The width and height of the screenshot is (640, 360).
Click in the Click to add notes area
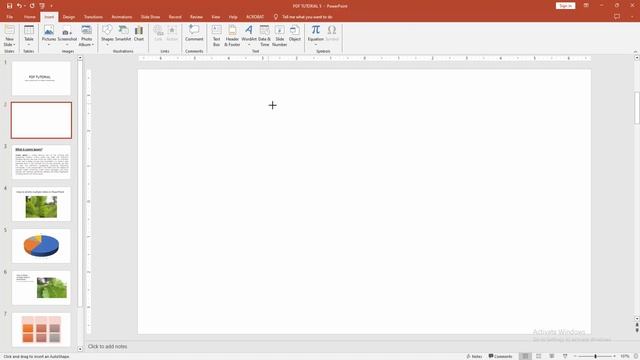coord(108,347)
